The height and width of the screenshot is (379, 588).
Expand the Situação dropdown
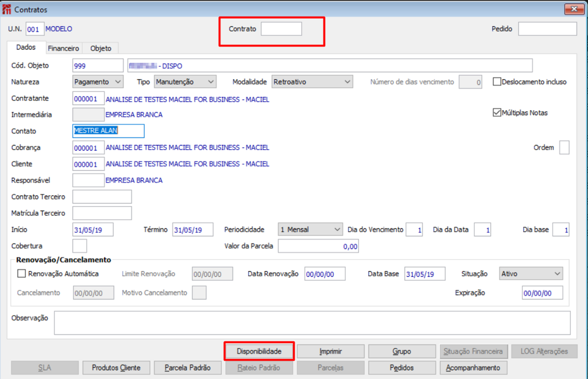tap(531, 274)
